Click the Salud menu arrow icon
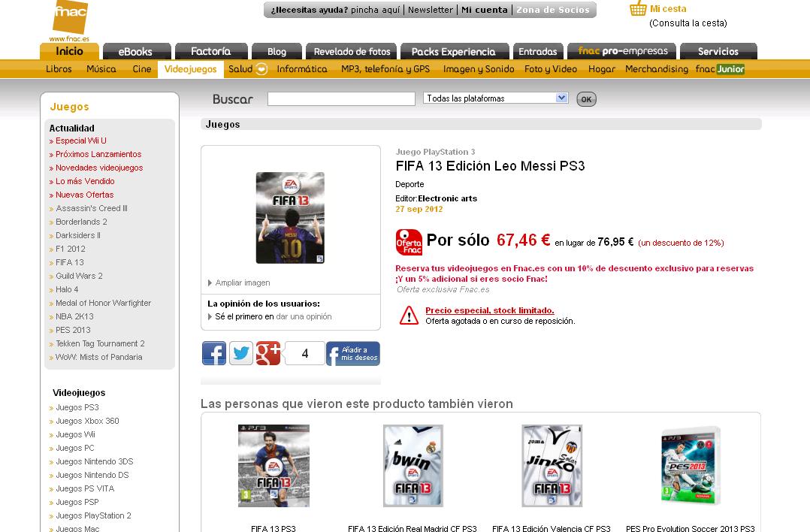 [262, 68]
